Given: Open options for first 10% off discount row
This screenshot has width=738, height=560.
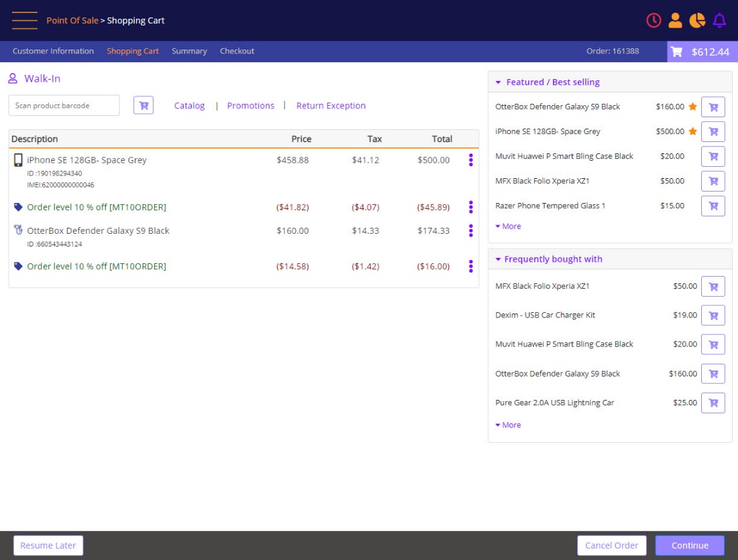Looking at the screenshot, I should click(x=471, y=207).
